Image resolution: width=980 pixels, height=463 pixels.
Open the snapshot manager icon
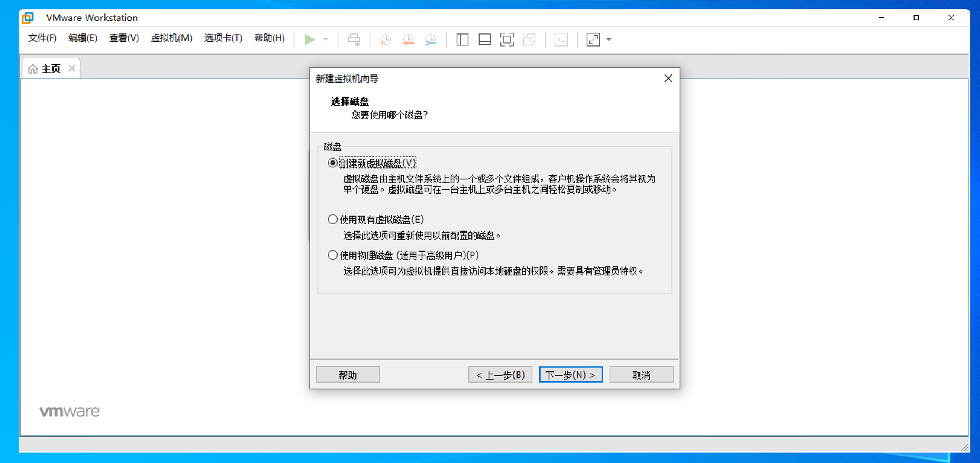pos(430,39)
